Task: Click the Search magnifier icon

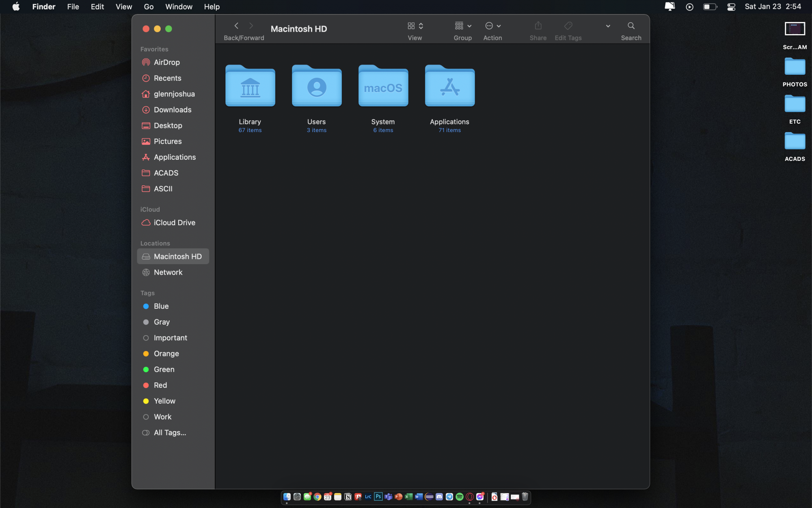Action: (631, 26)
